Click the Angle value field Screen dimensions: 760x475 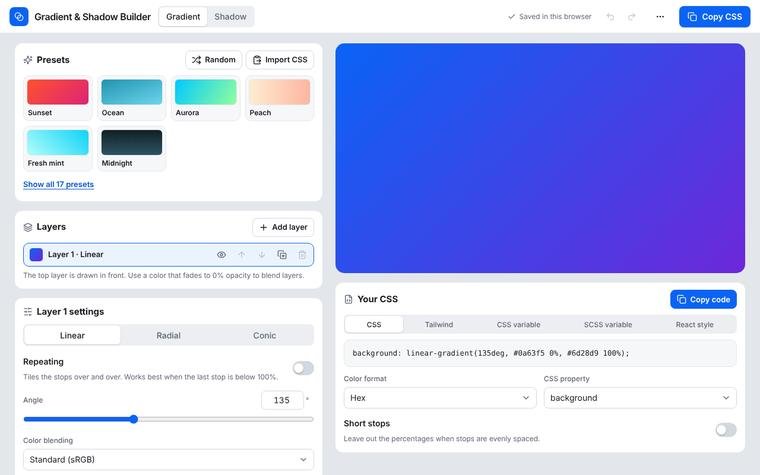(282, 400)
